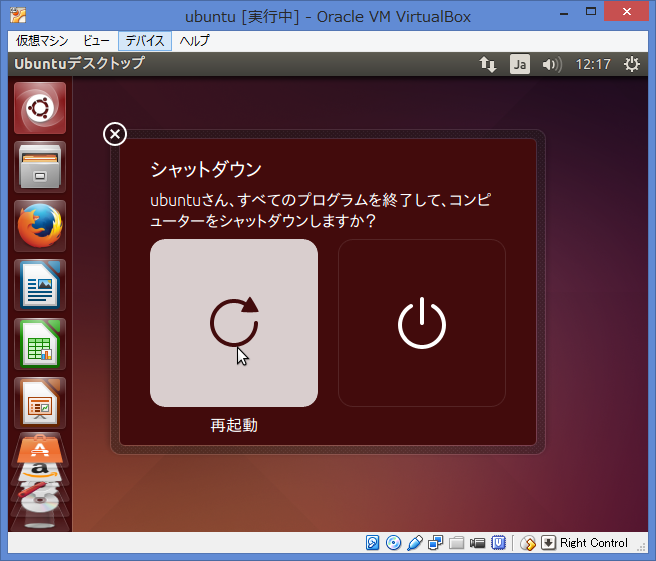Click the network adapters status icon

coord(436,543)
